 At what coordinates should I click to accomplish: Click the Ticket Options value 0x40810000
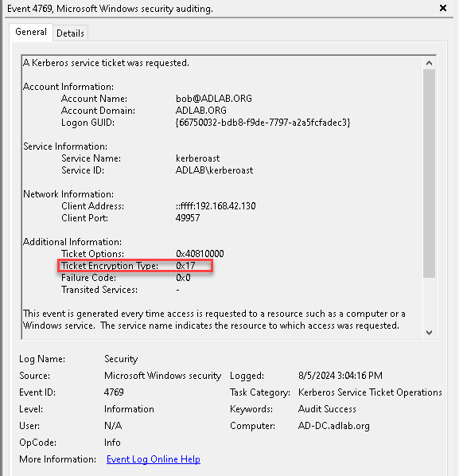click(x=200, y=253)
